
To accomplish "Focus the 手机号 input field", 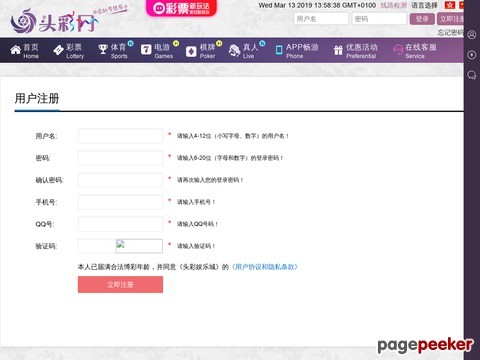I will tap(120, 202).
